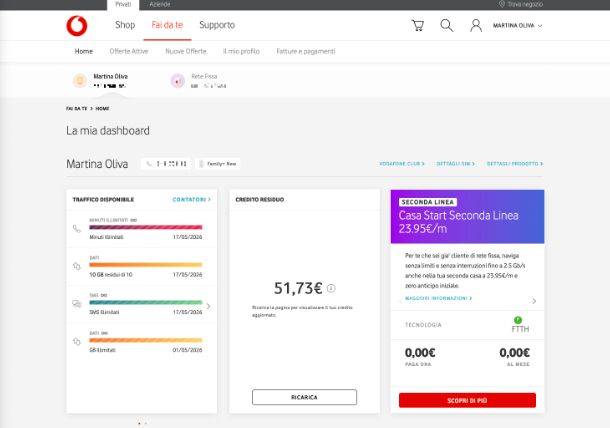Open the Fai da te menu
Screen dimensions: 610x428
[167, 25]
